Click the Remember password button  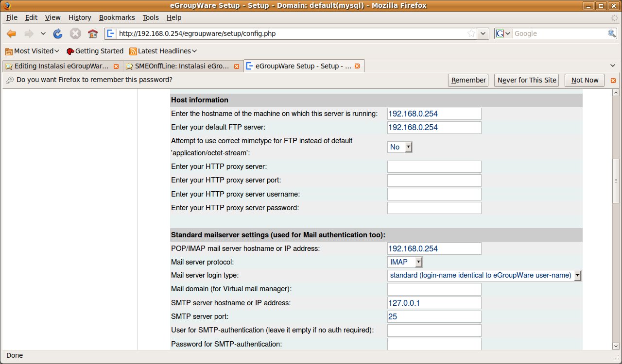tap(468, 80)
